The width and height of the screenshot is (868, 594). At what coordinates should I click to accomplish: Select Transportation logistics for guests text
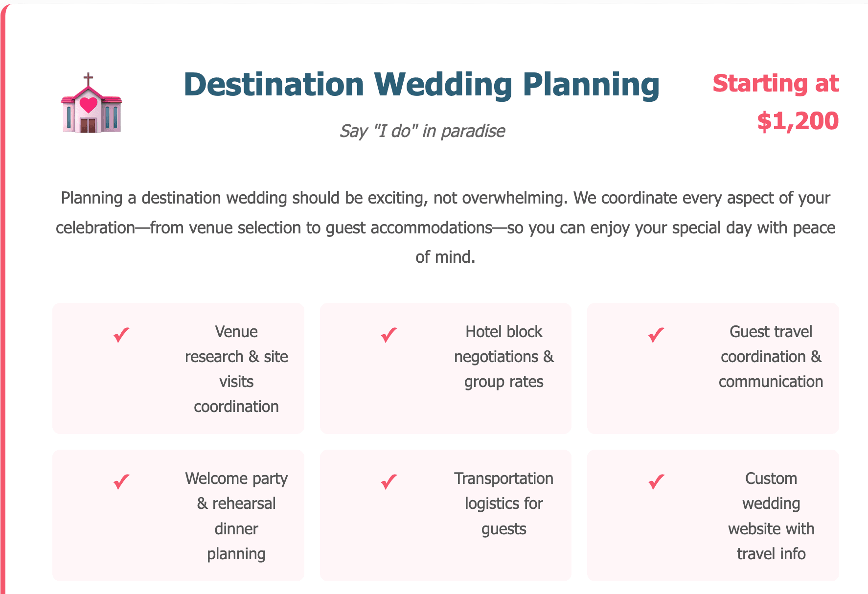tap(503, 503)
